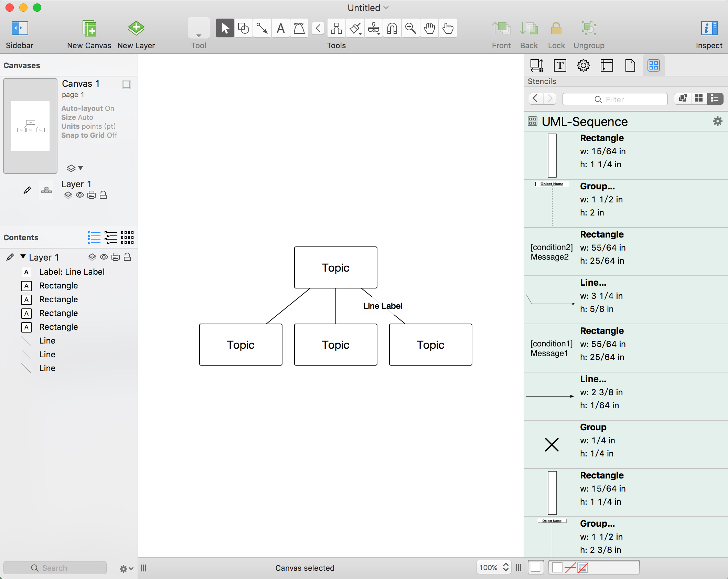
Task: Select the Zoom magnifier tool
Action: [x=411, y=28]
